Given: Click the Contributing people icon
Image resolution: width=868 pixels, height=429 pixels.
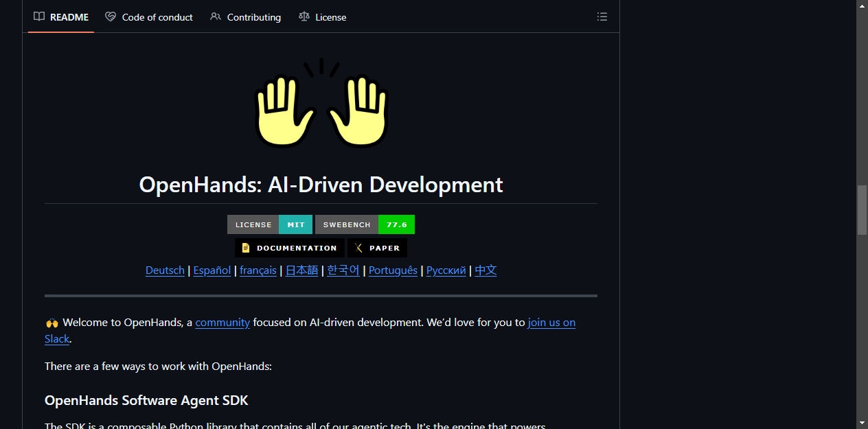Looking at the screenshot, I should pyautogui.click(x=216, y=17).
